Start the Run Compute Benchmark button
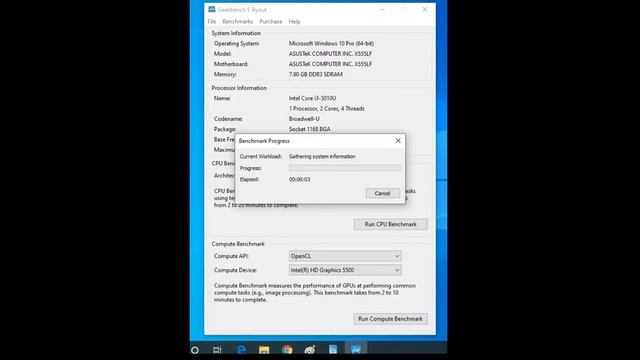 [x=391, y=319]
